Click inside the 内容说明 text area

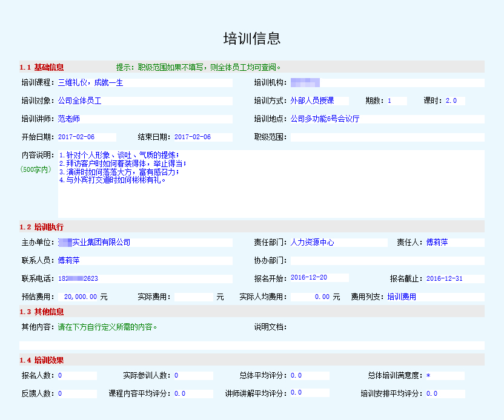[271, 184]
